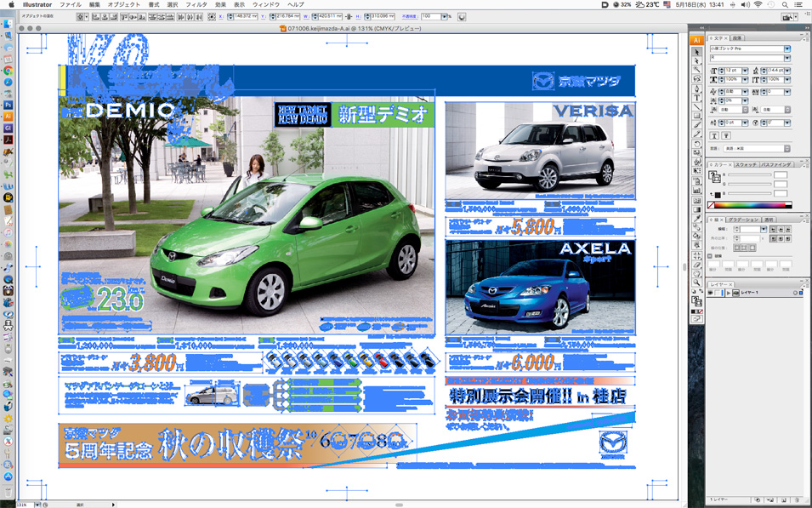Select the Pen tool
The image size is (812, 508).
tap(696, 88)
